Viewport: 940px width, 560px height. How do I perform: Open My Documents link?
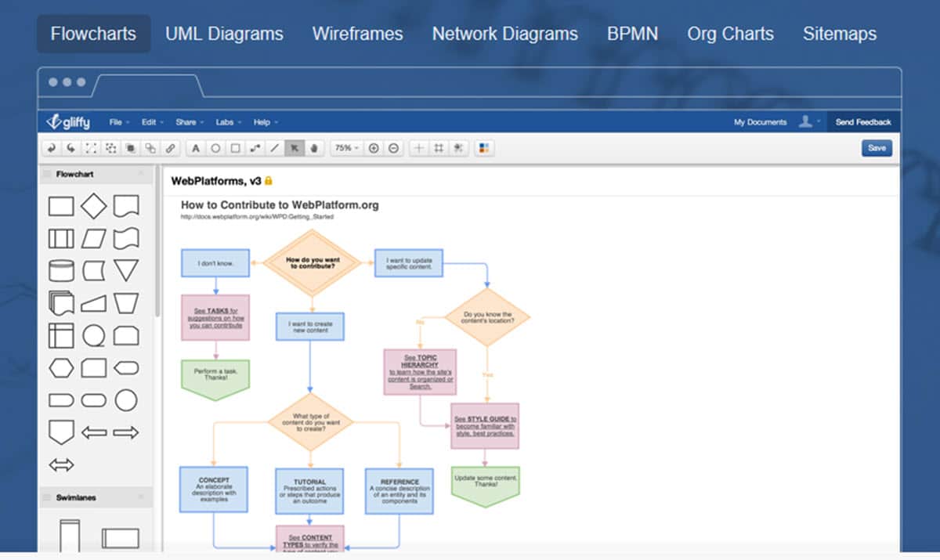click(761, 122)
